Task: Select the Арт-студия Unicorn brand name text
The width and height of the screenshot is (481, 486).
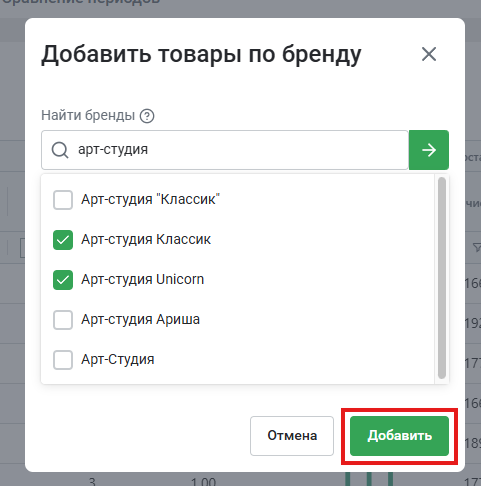Action: tap(143, 279)
